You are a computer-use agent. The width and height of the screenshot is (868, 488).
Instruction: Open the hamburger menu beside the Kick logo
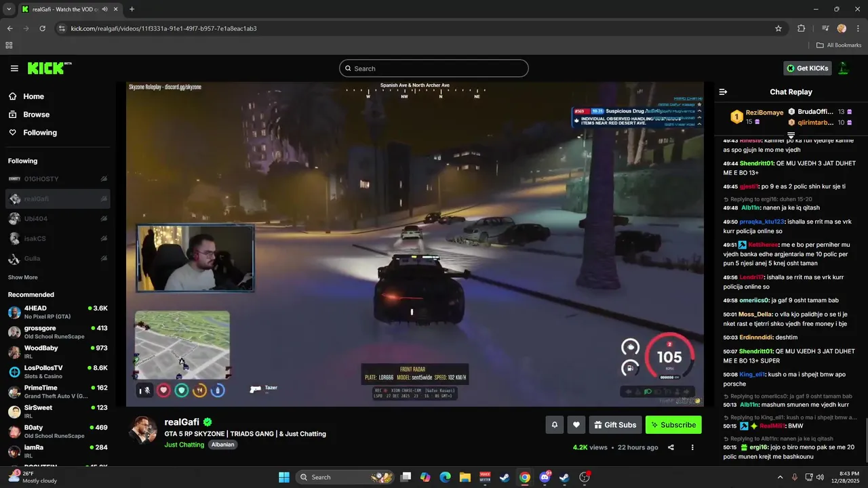tap(14, 68)
